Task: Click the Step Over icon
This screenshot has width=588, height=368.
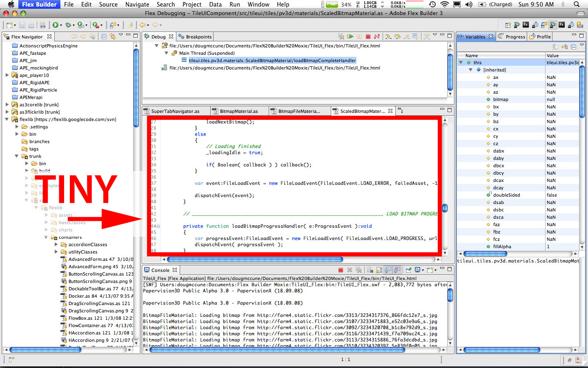Action: point(397,36)
